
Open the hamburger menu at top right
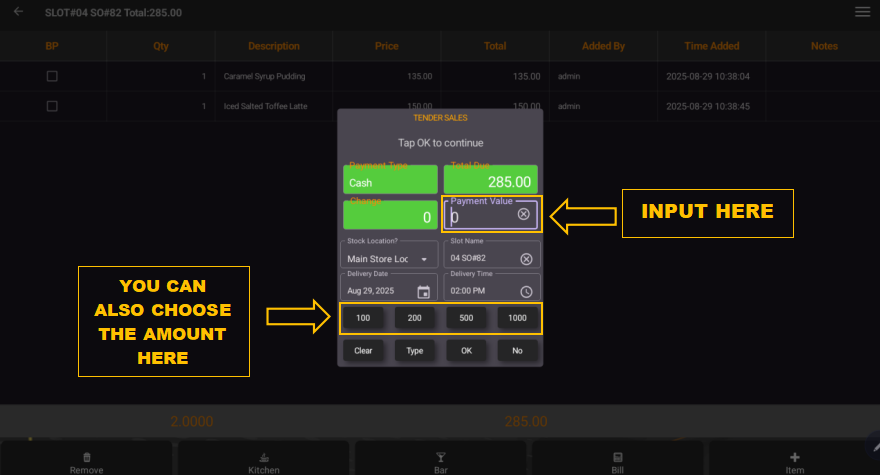point(862,12)
